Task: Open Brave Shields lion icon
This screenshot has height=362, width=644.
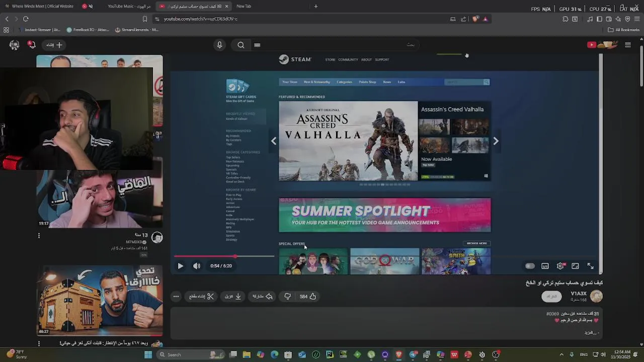Action: pyautogui.click(x=475, y=19)
